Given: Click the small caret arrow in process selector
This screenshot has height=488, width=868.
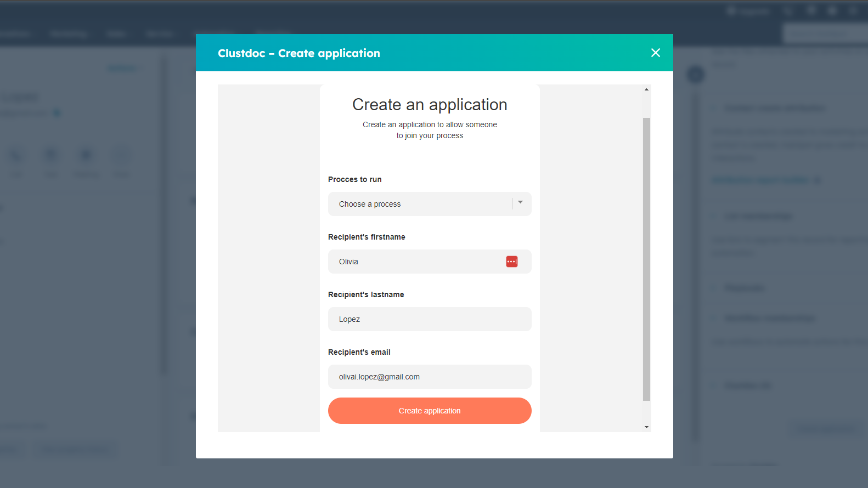Looking at the screenshot, I should [x=521, y=203].
